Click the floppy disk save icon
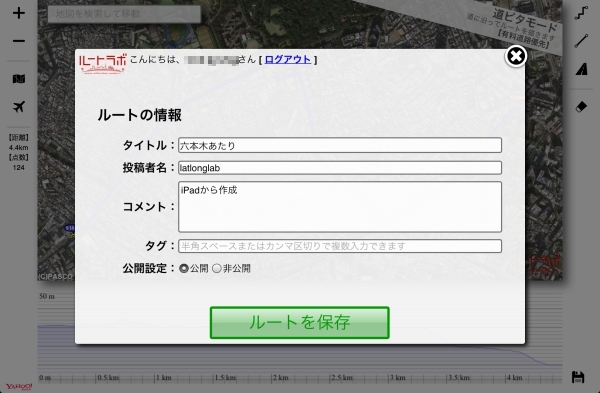 (578, 377)
